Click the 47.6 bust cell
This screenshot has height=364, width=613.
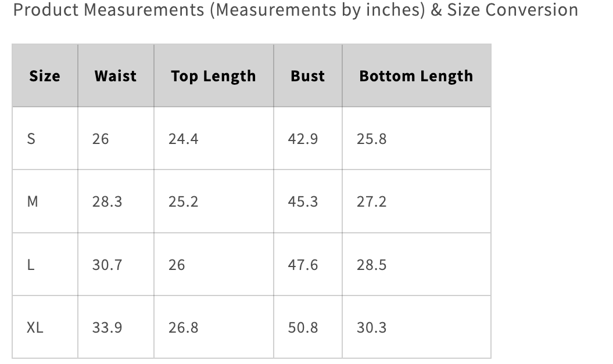303,265
